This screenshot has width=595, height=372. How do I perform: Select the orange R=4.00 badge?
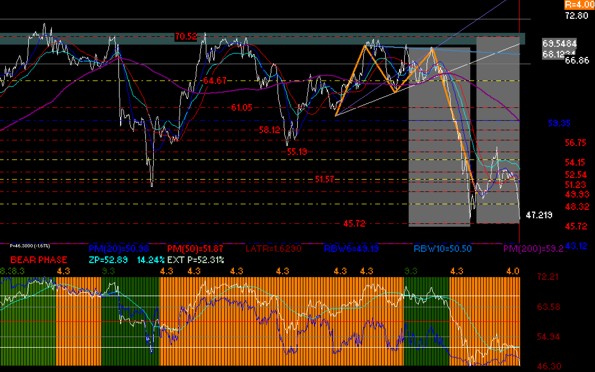[579, 5]
